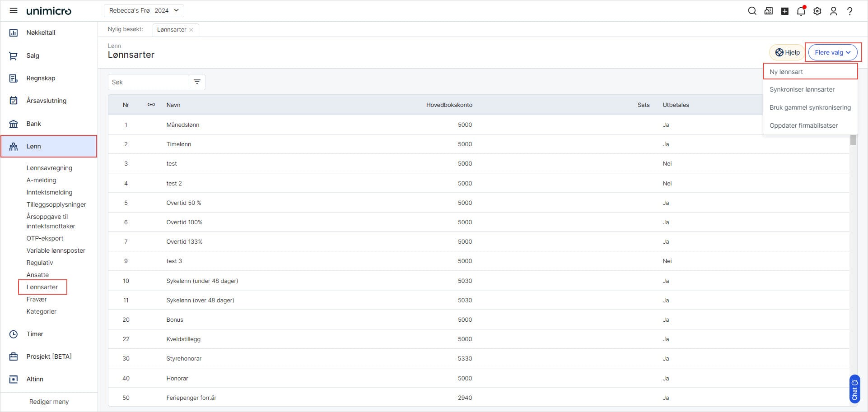
Task: Collapse the Flere valg dropdown
Action: click(x=832, y=52)
